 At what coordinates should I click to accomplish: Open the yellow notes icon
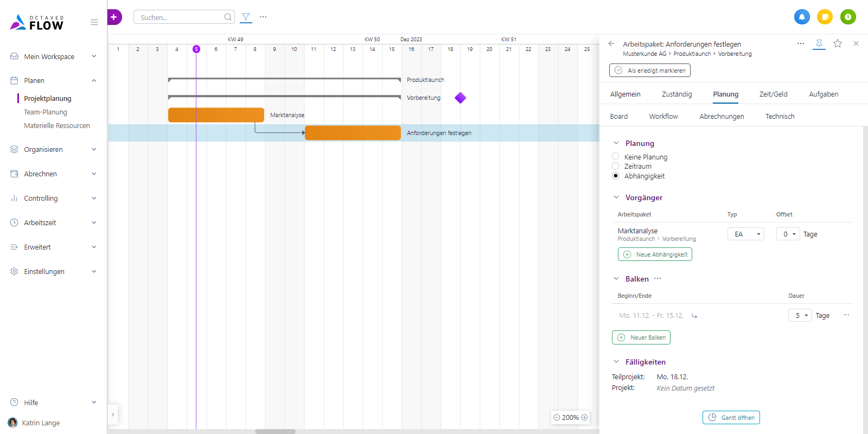(x=825, y=17)
